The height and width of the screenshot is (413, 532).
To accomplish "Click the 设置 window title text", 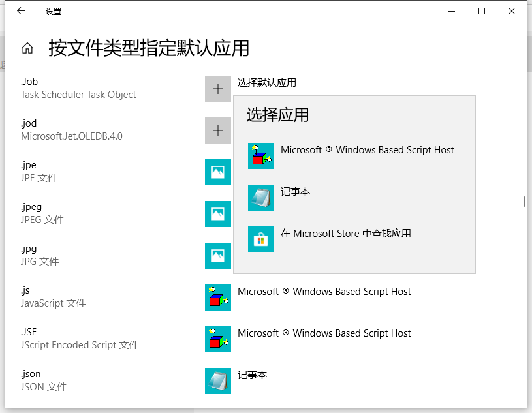I will coord(54,12).
